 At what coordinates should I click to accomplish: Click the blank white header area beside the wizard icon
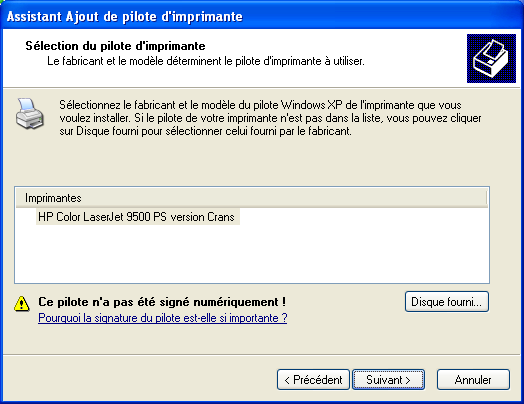pos(414,58)
